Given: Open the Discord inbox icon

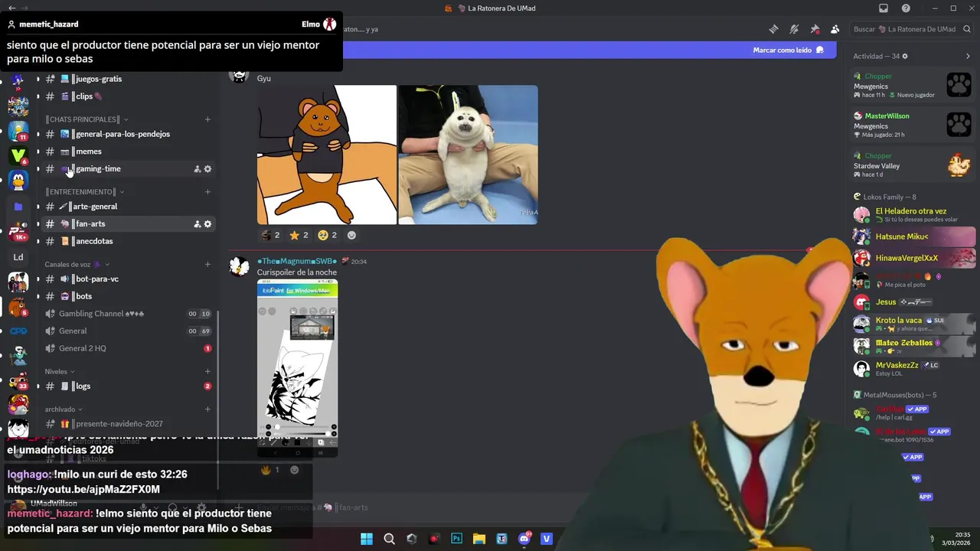Looking at the screenshot, I should [x=884, y=8].
